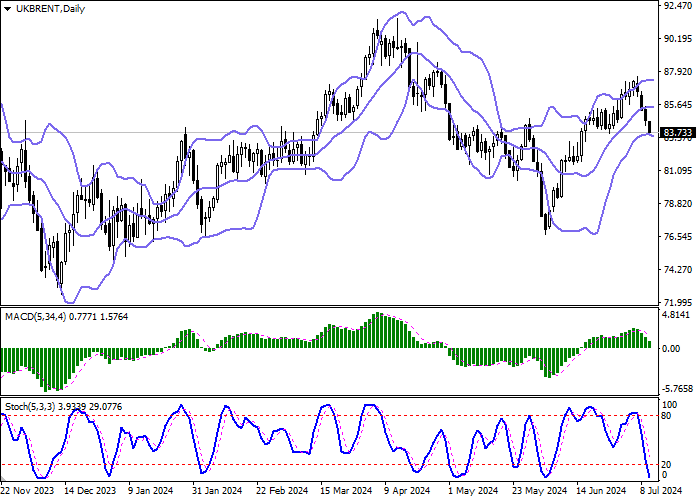The width and height of the screenshot is (697, 500).
Task: Select the 74.270 price axis value
Action: (x=677, y=269)
